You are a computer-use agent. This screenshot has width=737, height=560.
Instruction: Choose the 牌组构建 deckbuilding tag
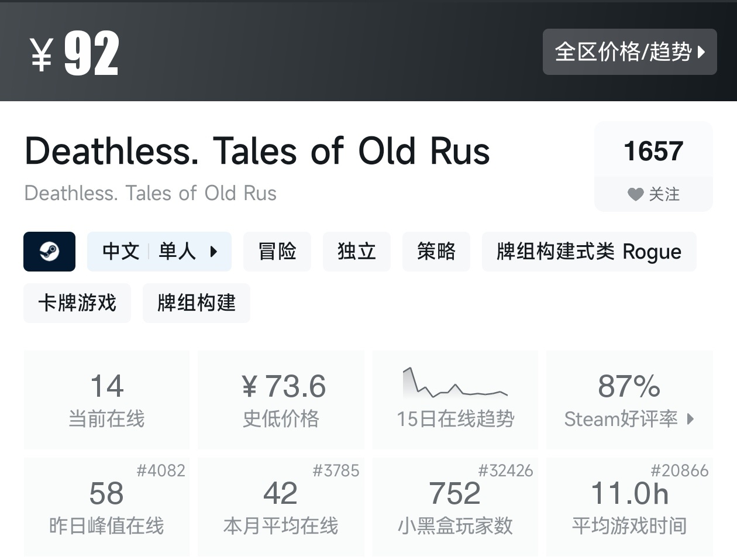196,303
